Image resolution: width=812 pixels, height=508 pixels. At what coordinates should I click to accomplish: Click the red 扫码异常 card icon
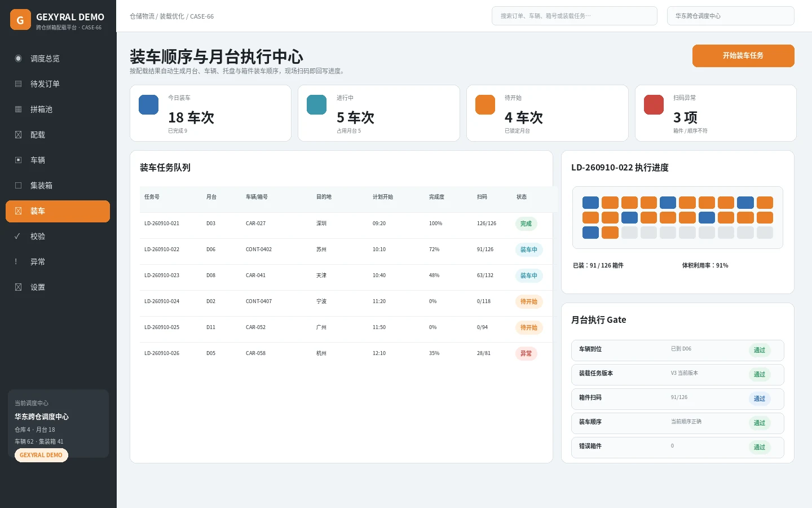pos(654,105)
